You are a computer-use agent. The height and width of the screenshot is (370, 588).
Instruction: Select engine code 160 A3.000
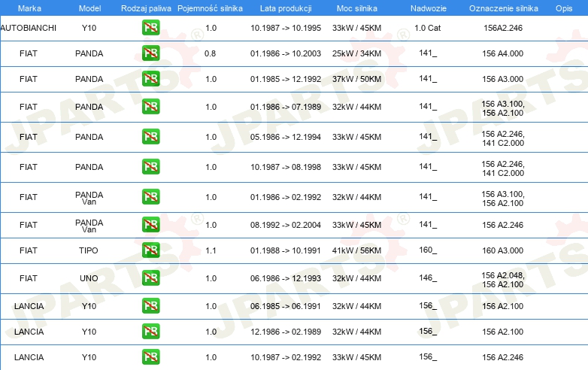(503, 250)
